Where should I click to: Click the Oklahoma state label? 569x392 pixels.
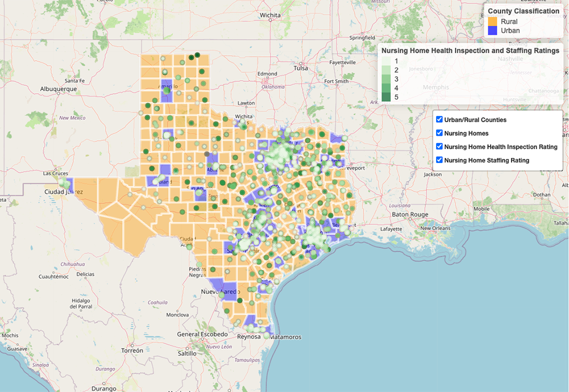pos(273,87)
